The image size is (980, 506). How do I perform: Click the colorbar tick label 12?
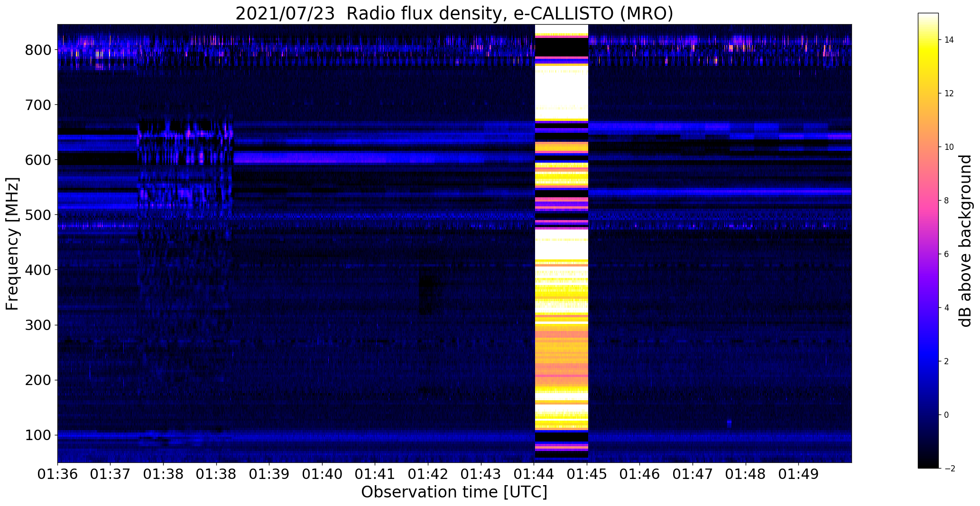[949, 93]
